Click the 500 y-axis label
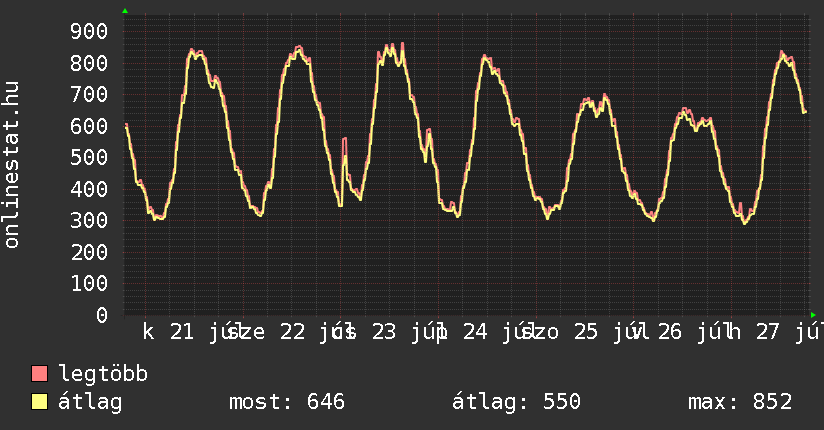The height and width of the screenshot is (430, 824). (x=89, y=157)
